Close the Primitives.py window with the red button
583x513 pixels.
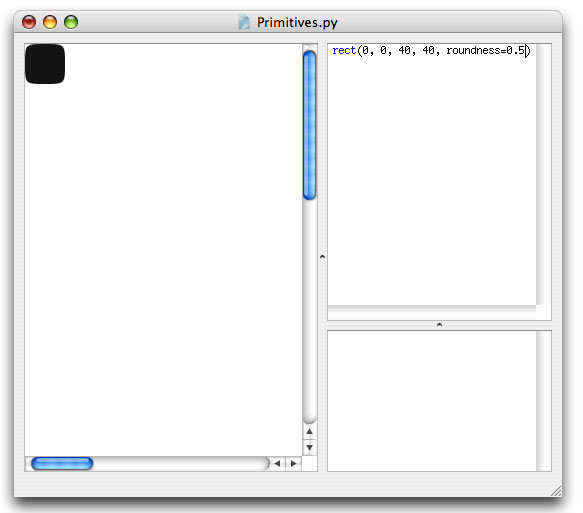tap(29, 22)
